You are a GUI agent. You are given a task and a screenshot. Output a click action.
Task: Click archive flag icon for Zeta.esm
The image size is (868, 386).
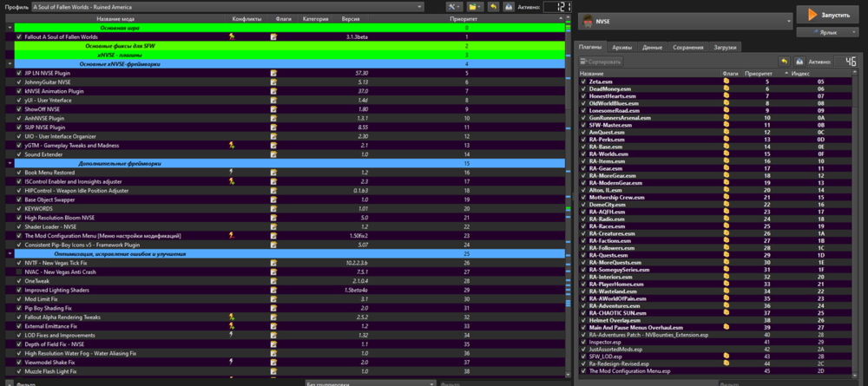pyautogui.click(x=726, y=82)
